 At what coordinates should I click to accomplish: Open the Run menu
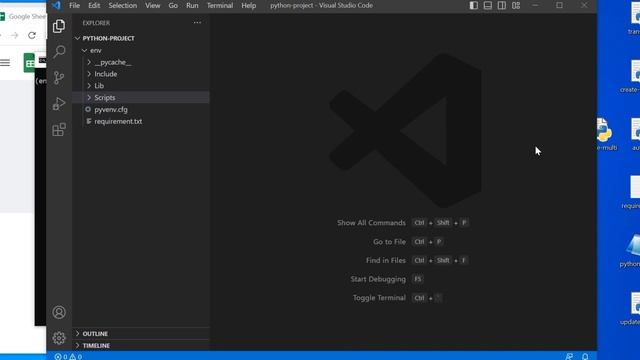(x=192, y=5)
